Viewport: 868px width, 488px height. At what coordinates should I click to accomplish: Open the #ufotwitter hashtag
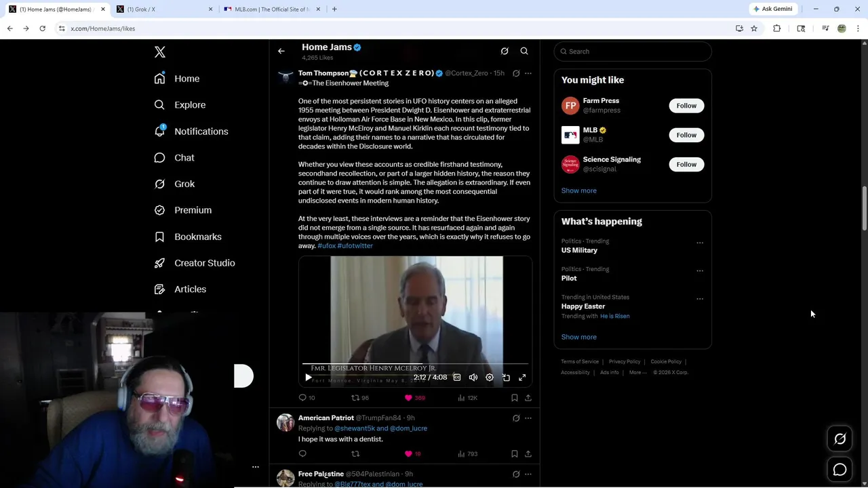[x=355, y=246]
